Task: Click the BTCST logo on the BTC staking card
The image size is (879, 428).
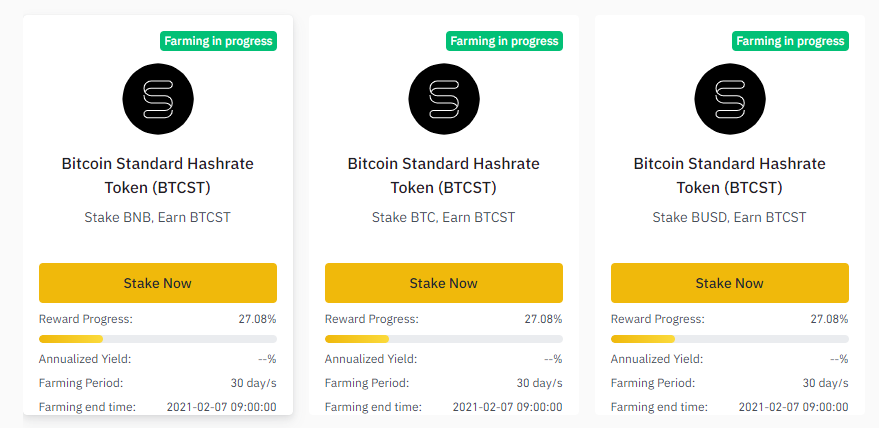Action: tap(444, 99)
